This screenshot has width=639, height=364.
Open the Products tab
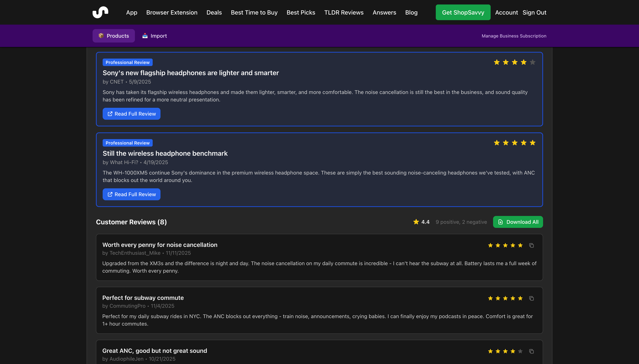point(114,36)
